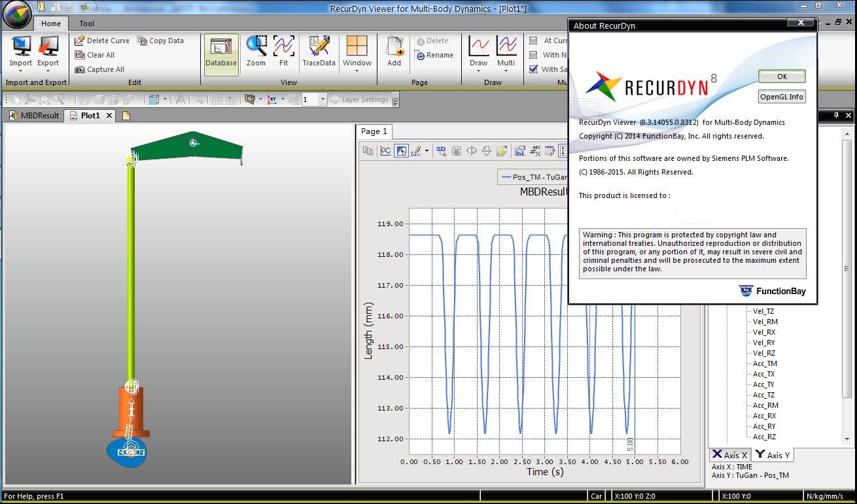Click the database tree scroll down arrow

click(x=848, y=439)
